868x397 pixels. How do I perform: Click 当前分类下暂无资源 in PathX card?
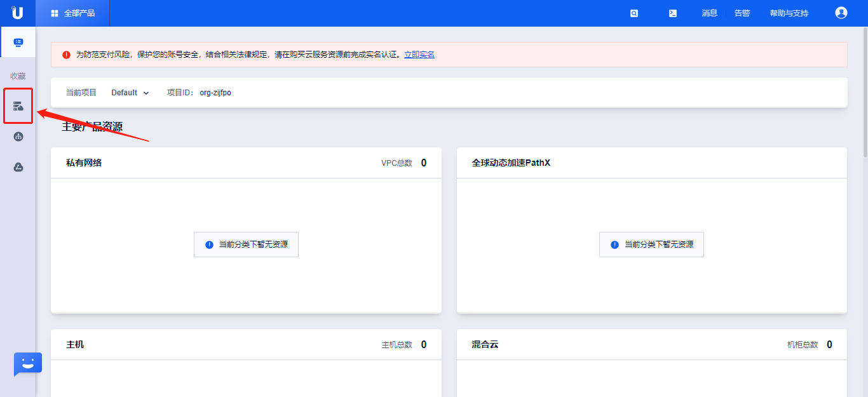(651, 244)
